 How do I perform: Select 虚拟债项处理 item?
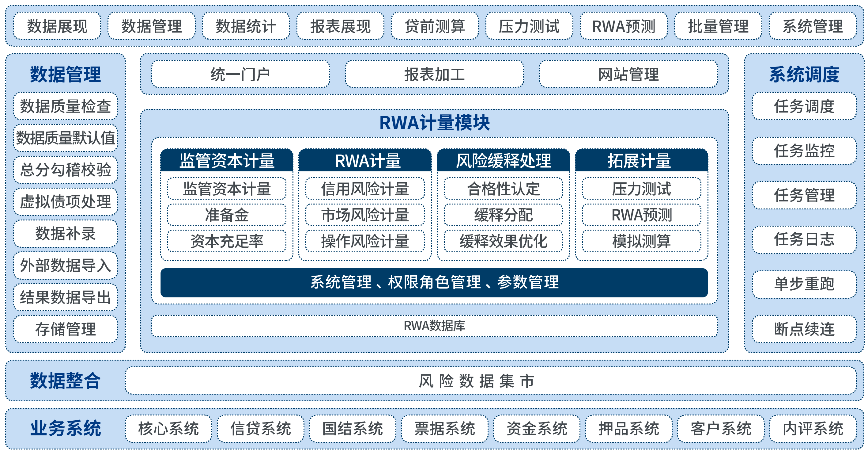click(x=65, y=202)
